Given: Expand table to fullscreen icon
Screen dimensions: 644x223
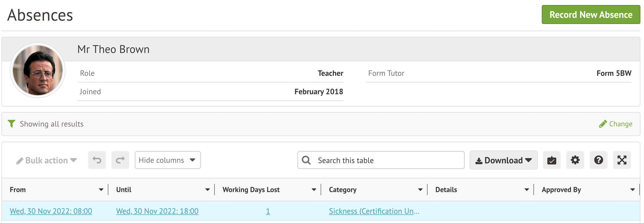Looking at the screenshot, I should point(622,160).
